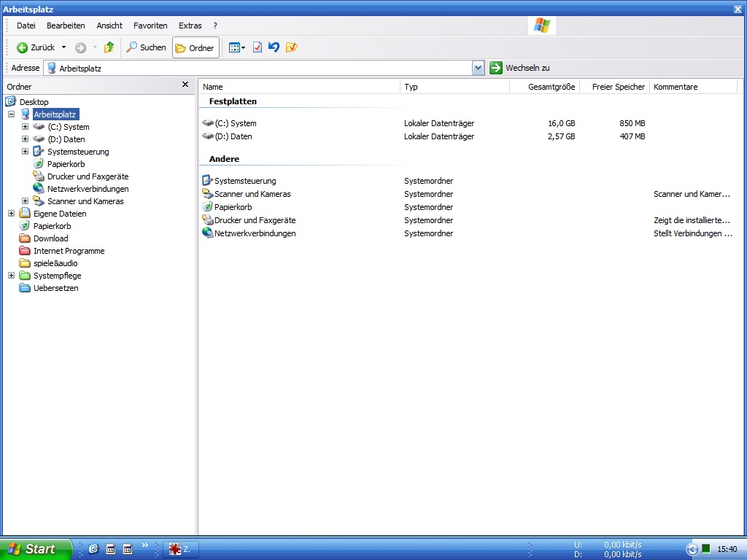Expand Eigene Dateien tree node

coord(12,214)
